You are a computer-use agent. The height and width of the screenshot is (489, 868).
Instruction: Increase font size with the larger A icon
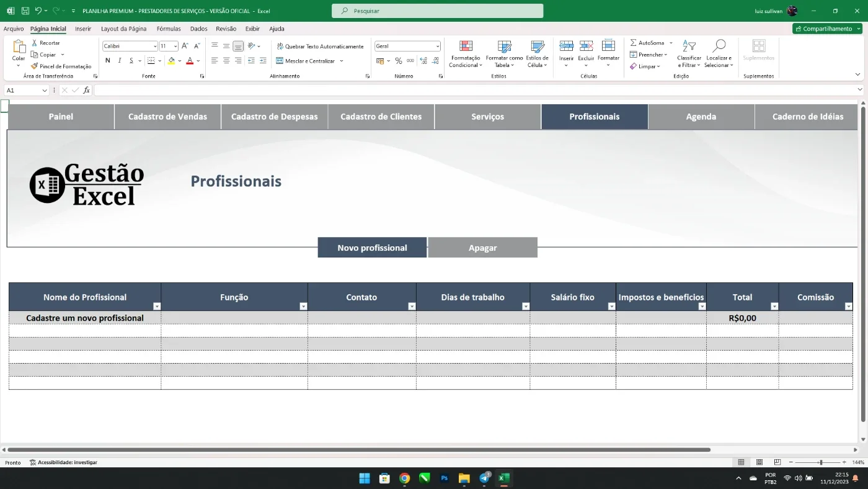(x=185, y=46)
